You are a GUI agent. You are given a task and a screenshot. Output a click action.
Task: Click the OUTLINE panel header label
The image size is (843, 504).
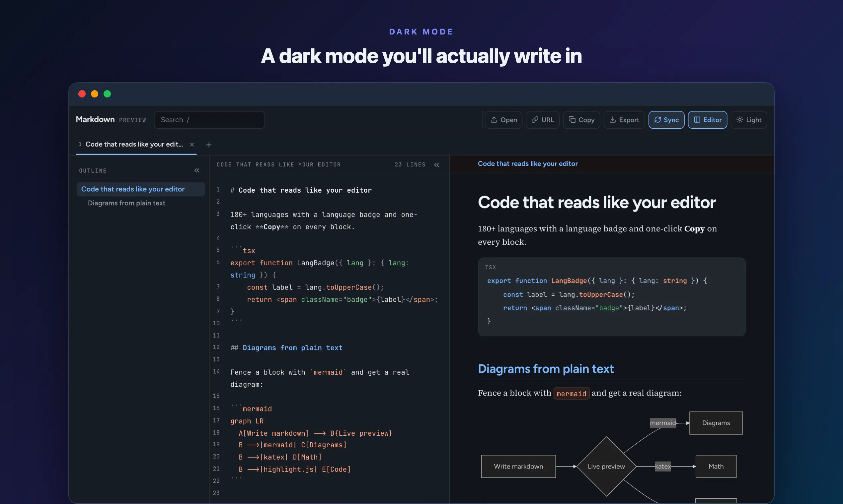click(x=93, y=170)
